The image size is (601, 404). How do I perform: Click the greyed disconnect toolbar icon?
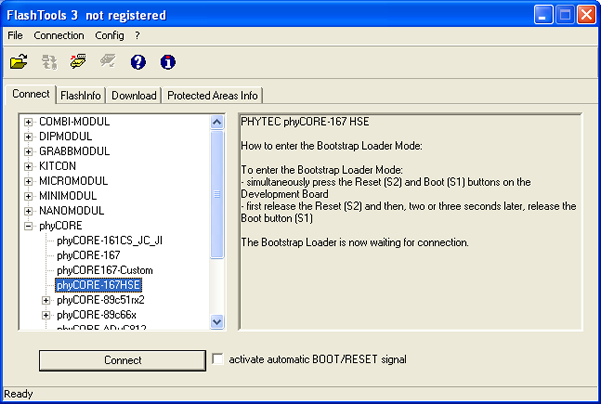point(108,61)
